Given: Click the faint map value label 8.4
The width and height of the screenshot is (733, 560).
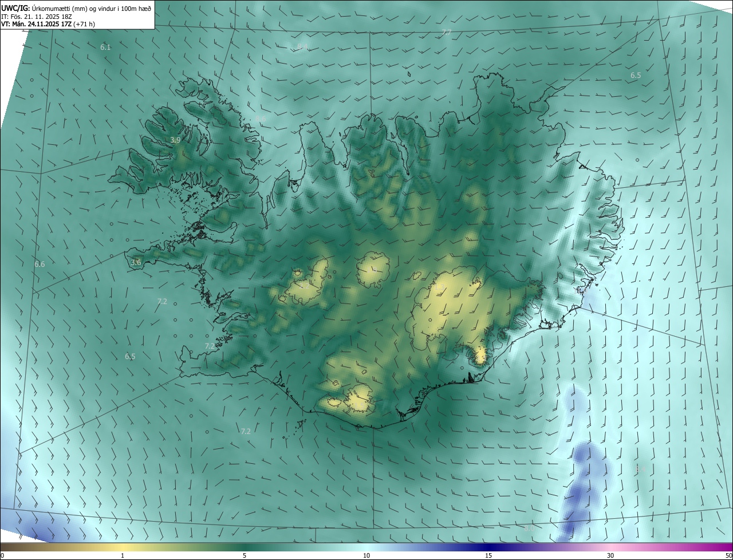Looking at the screenshot, I should coord(302,46).
